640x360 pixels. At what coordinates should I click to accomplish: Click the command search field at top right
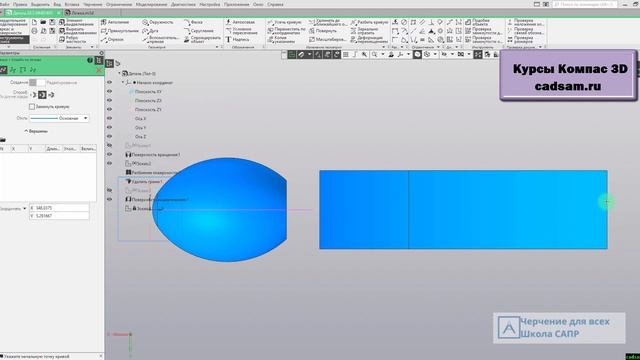point(584,4)
